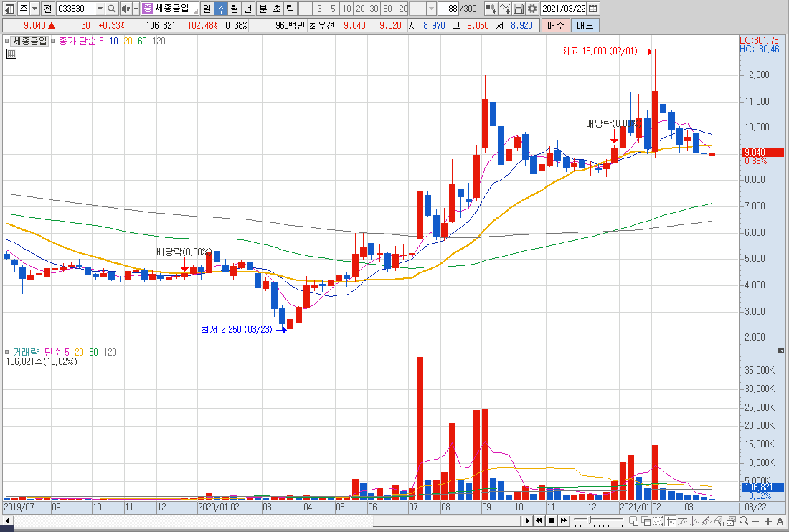Click the add candlestick chart icon
Image resolution: width=789 pixels, height=532 pixels.
click(491, 9)
